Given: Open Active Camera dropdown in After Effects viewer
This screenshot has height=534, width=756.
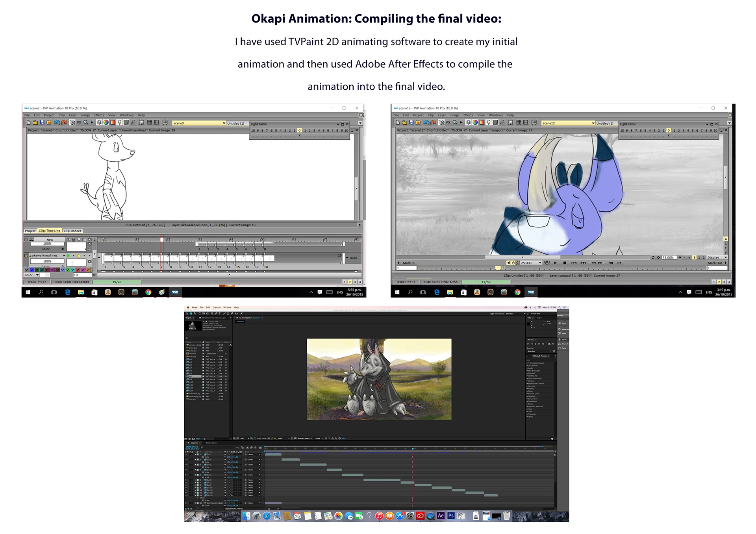Looking at the screenshot, I should 305,438.
